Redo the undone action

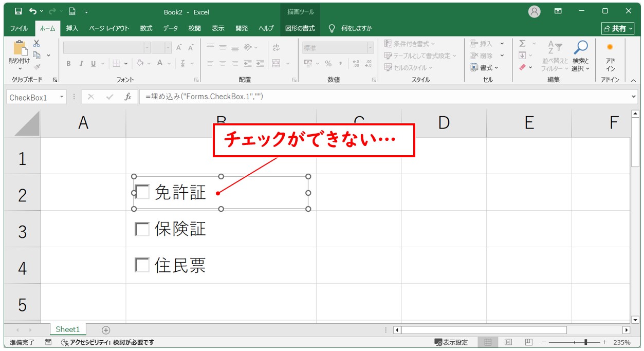tap(52, 11)
